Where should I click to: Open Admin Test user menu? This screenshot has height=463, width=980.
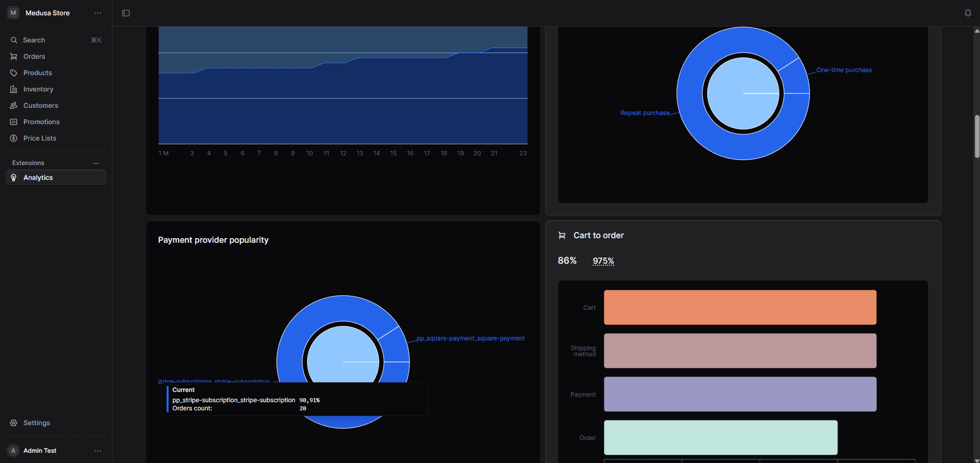(x=98, y=451)
